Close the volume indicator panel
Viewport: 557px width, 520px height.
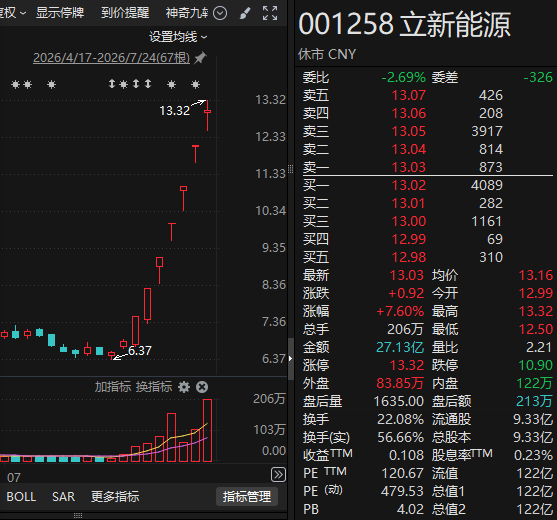tap(202, 387)
